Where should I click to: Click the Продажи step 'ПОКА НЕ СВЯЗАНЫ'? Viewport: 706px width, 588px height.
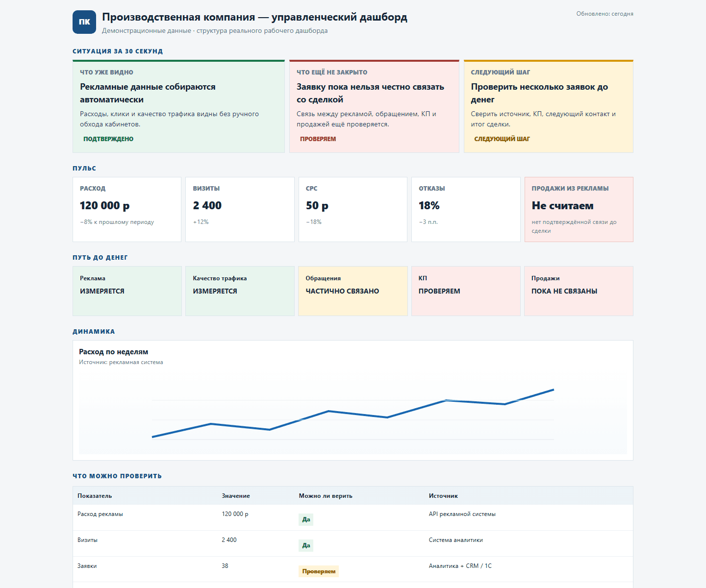tap(579, 291)
